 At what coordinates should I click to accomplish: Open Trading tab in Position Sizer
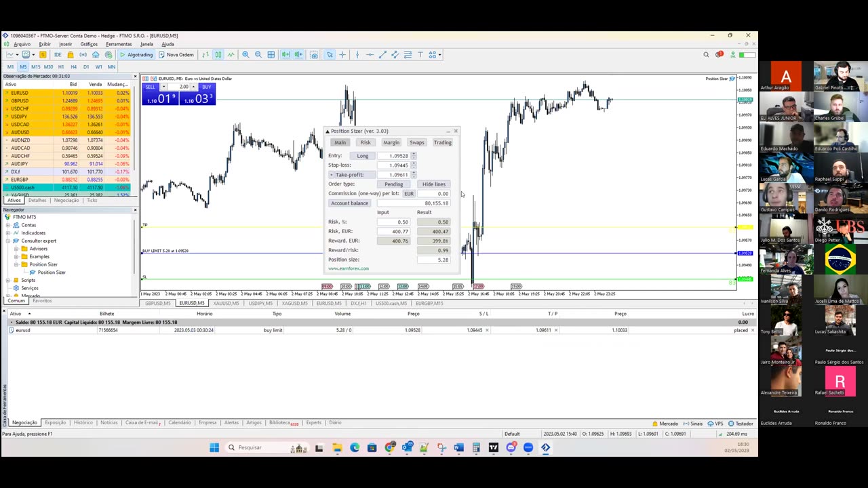click(x=442, y=142)
